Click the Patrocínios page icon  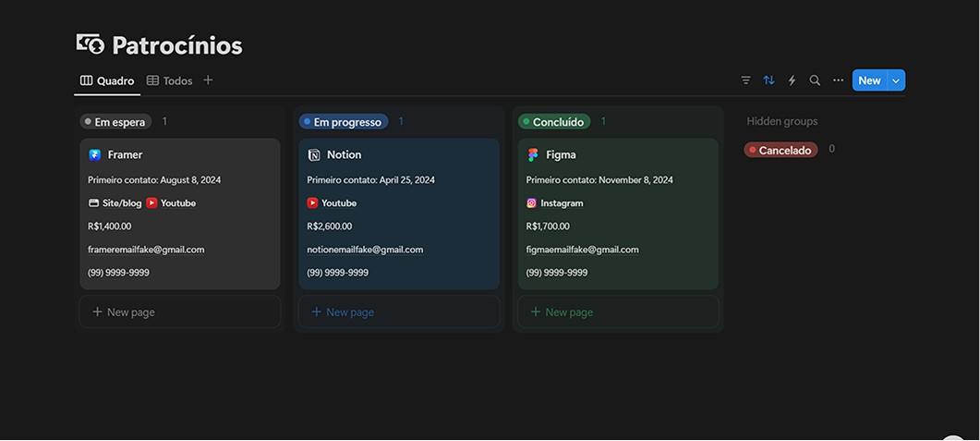[x=91, y=44]
